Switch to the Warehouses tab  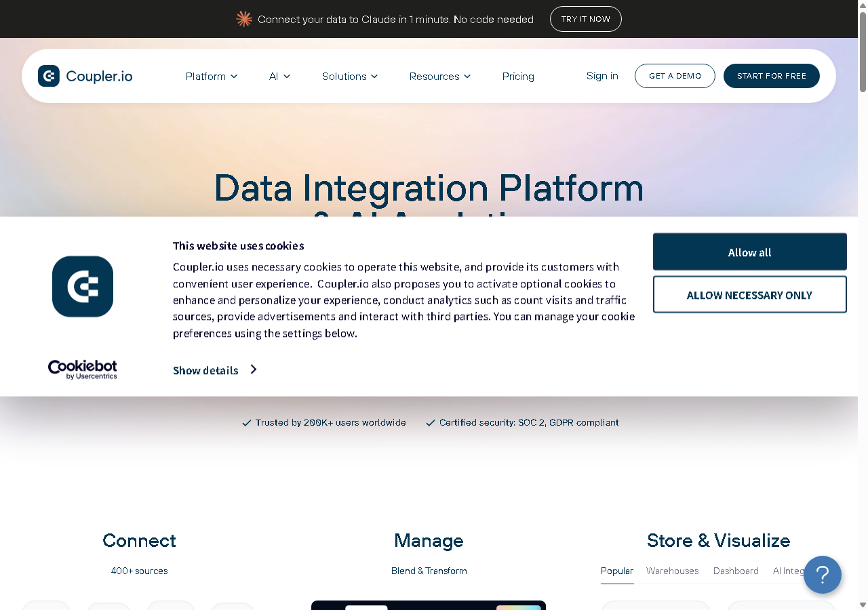pyautogui.click(x=672, y=571)
